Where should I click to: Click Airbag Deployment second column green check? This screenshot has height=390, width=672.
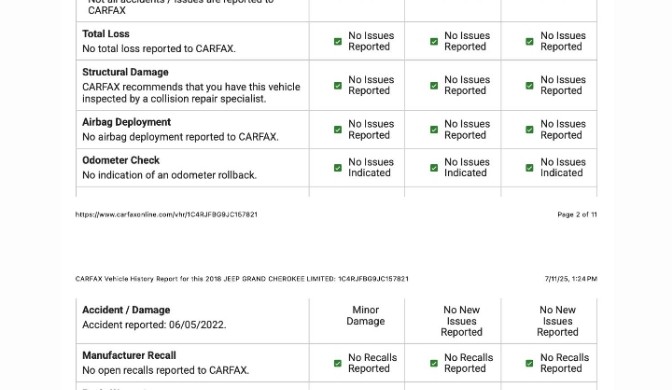pyautogui.click(x=434, y=129)
